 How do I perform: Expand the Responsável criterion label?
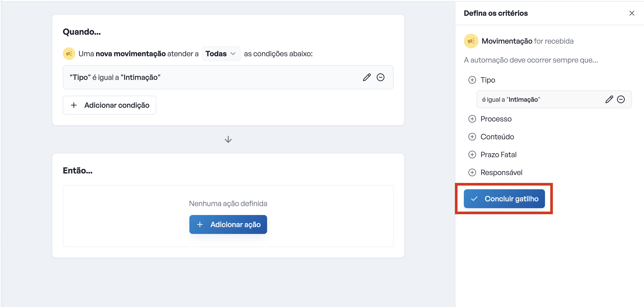[501, 172]
